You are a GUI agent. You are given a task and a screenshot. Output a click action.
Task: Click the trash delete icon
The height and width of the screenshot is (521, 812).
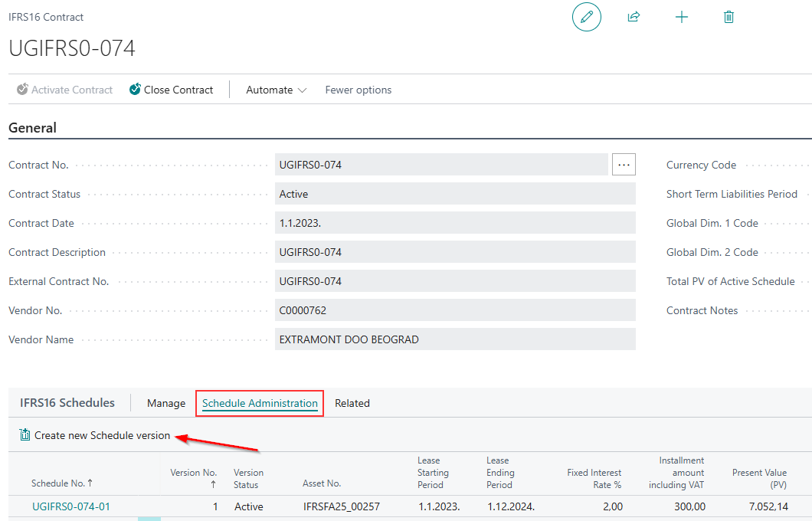click(729, 17)
